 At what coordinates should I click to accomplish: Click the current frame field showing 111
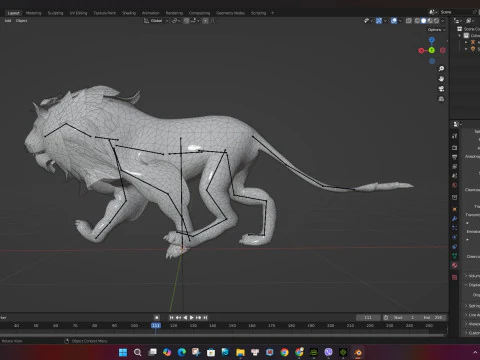pos(368,317)
